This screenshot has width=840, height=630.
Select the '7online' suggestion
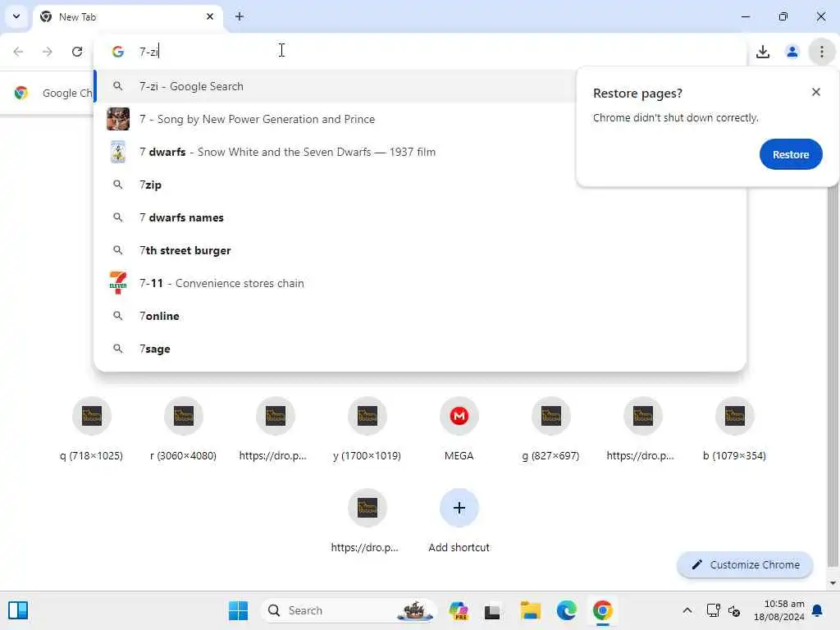tap(420, 316)
